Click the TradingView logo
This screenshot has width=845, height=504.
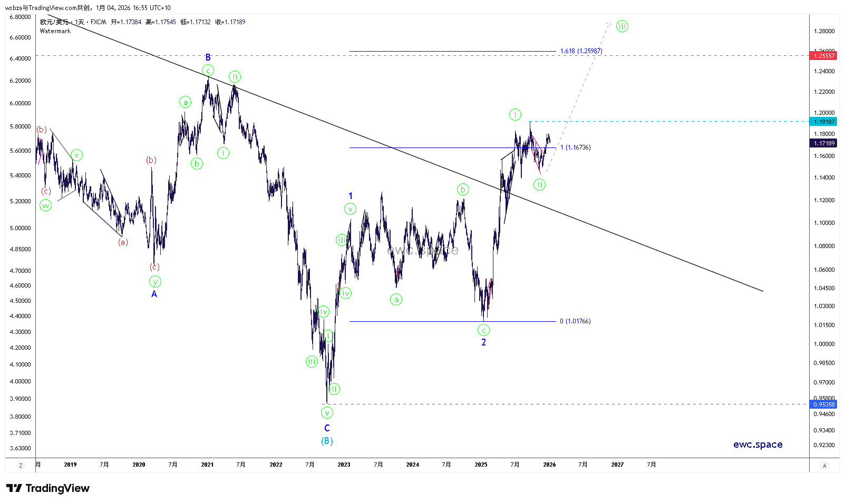coord(48,488)
